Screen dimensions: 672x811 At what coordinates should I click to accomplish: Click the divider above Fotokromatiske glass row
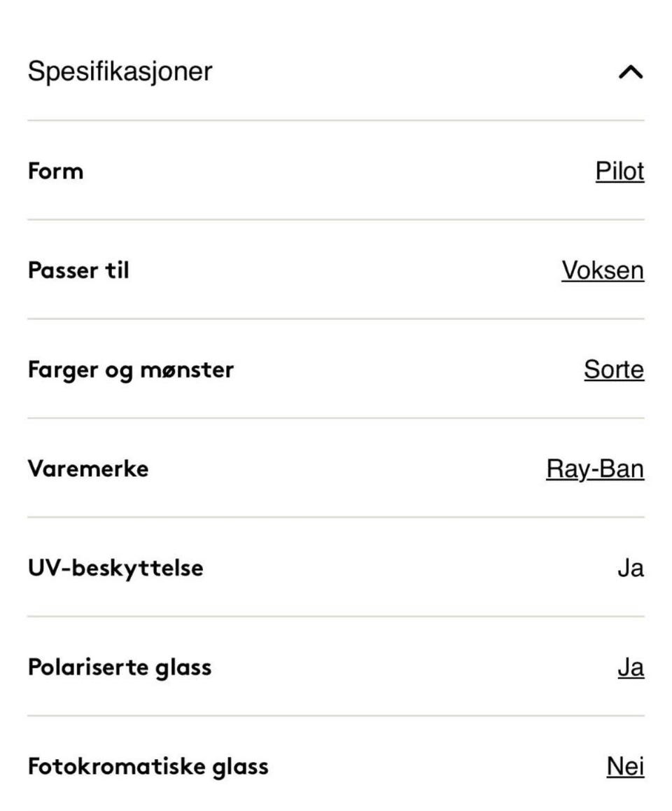(336, 716)
